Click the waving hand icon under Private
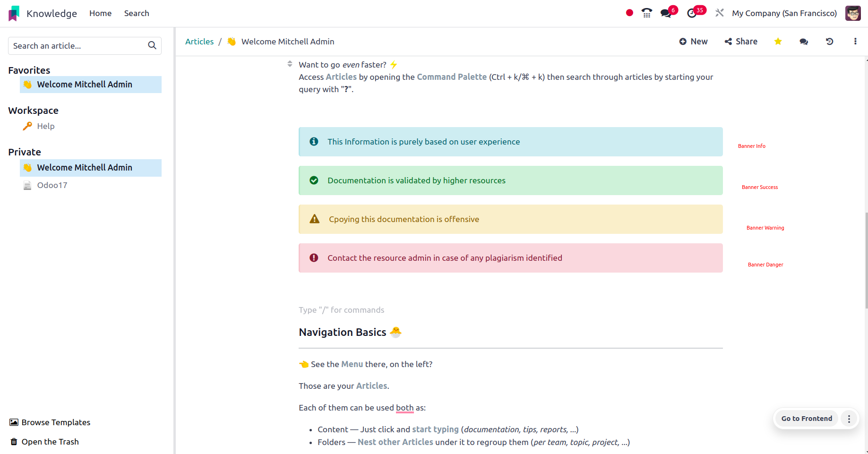868x454 pixels. pyautogui.click(x=27, y=168)
